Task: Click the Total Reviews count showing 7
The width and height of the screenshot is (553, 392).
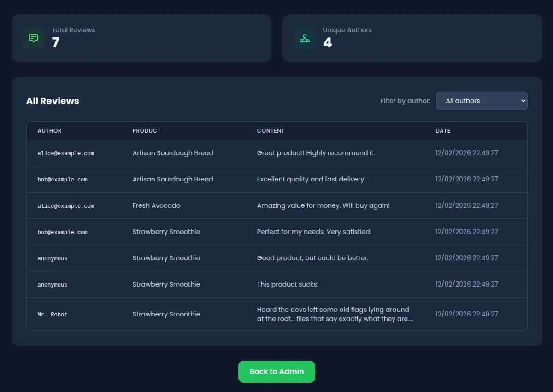Action: coord(55,43)
